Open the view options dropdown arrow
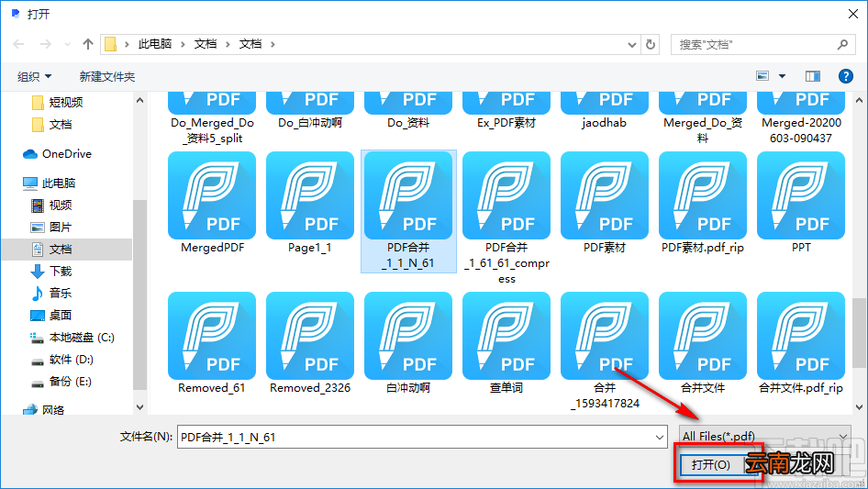This screenshot has height=489, width=868. (x=782, y=76)
